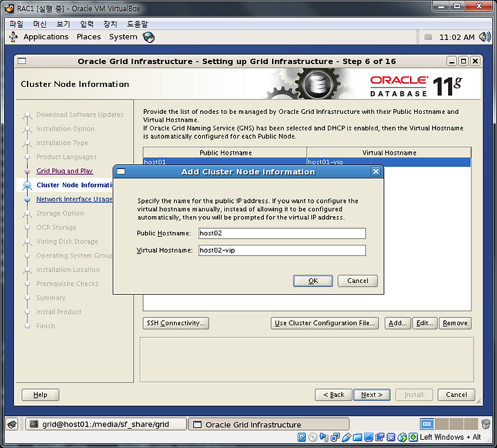497x448 pixels.
Task: Open the 도움말 menu in VirtualBox
Action: 137,24
